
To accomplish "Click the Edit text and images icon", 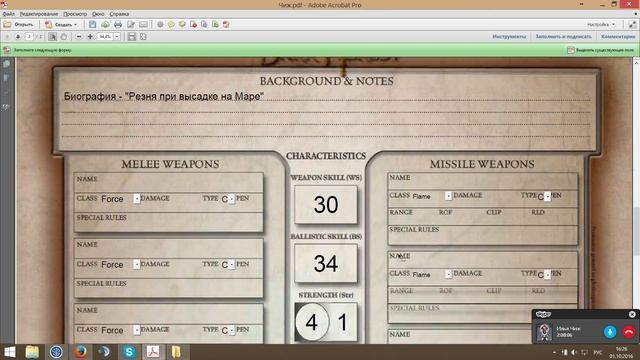I will [131, 24].
